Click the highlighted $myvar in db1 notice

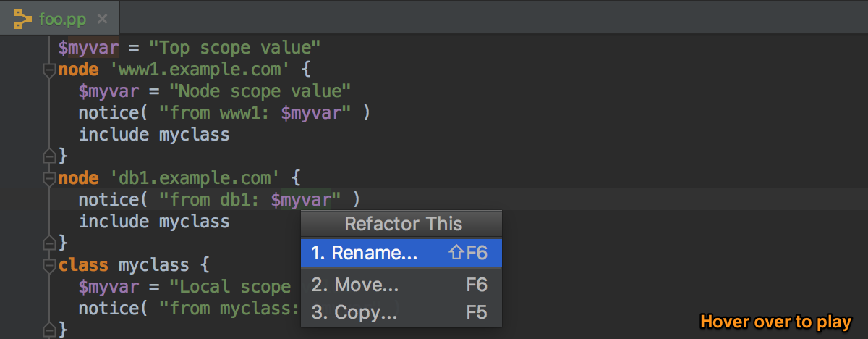301,199
